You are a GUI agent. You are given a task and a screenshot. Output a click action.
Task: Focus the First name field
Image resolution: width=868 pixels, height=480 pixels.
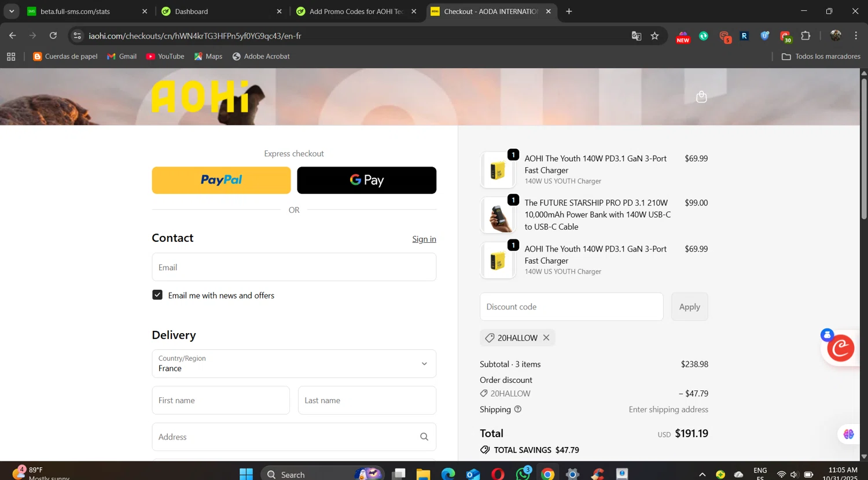pos(221,400)
